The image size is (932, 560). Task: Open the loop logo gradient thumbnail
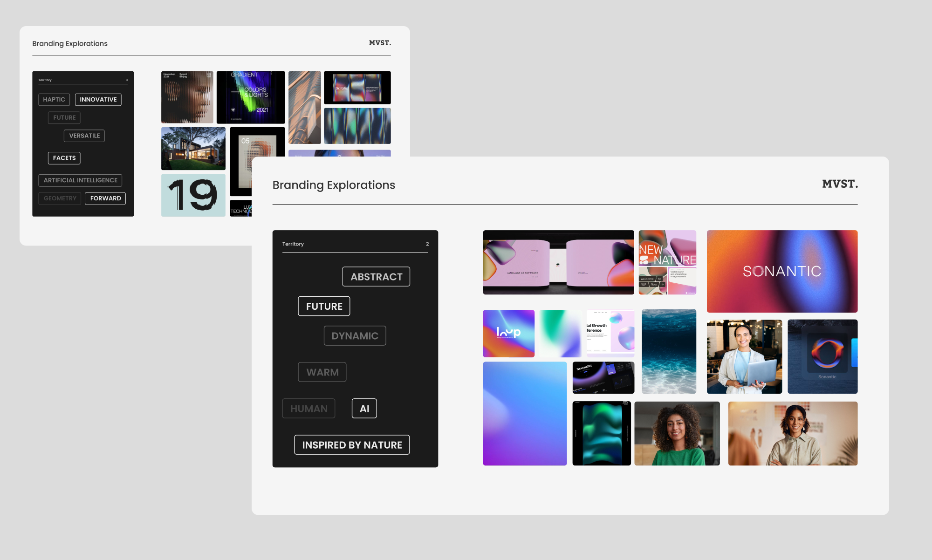click(508, 334)
